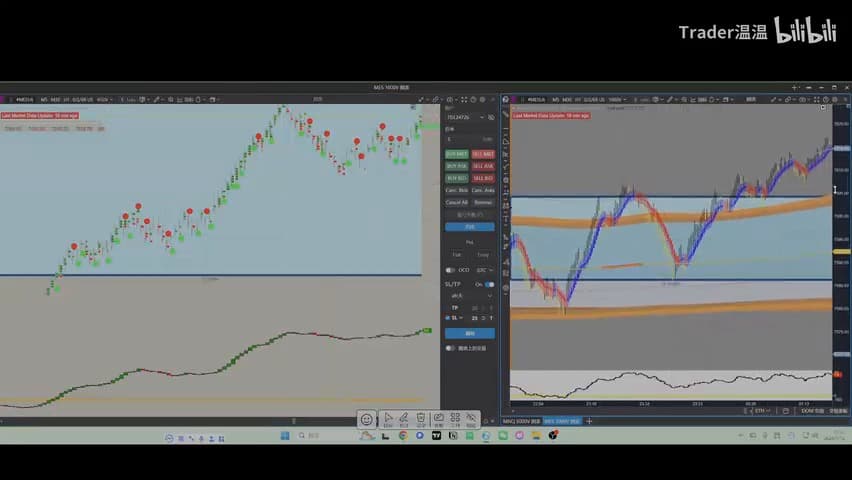Select the pen annotation tool on floating toolbar
This screenshot has width=852, height=480.
pyautogui.click(x=404, y=419)
